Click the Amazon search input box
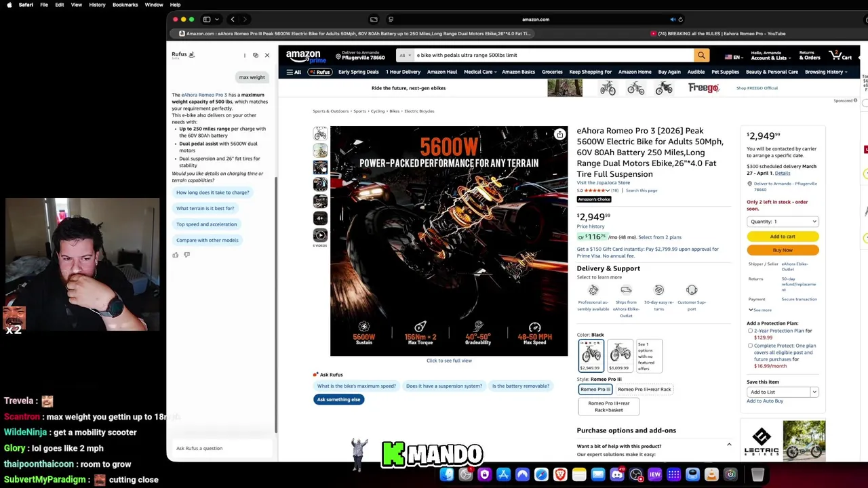This screenshot has height=488, width=868. (x=553, y=56)
